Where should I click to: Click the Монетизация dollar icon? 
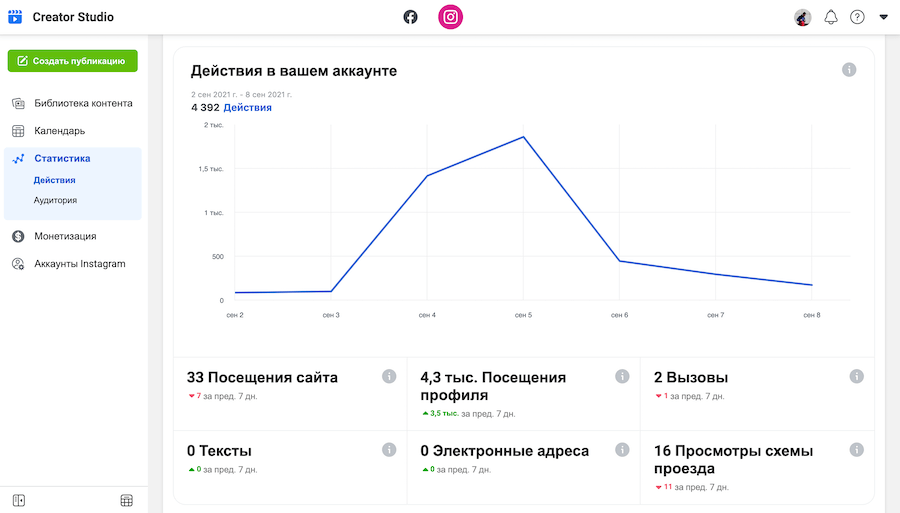(18, 236)
